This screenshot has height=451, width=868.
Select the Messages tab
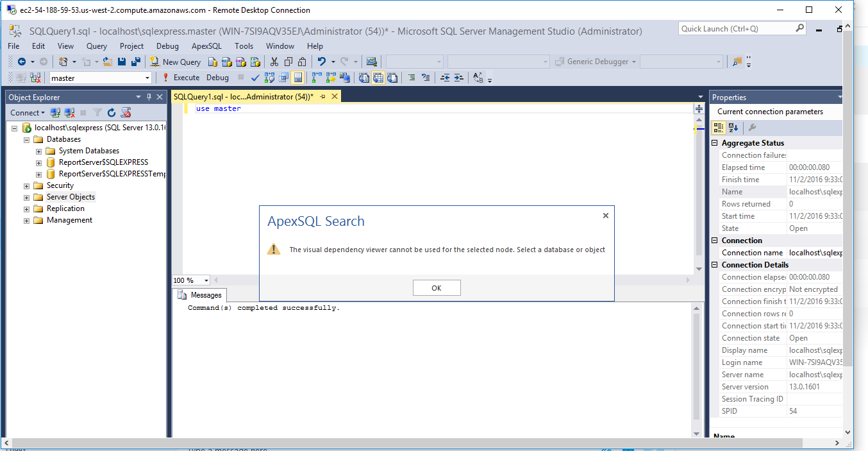tap(200, 295)
